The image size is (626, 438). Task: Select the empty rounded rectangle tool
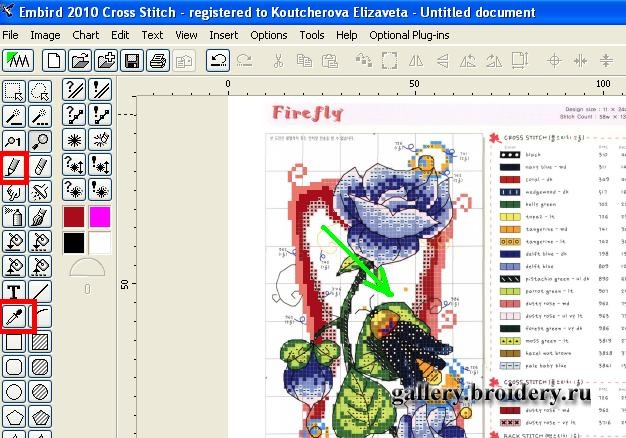point(14,367)
